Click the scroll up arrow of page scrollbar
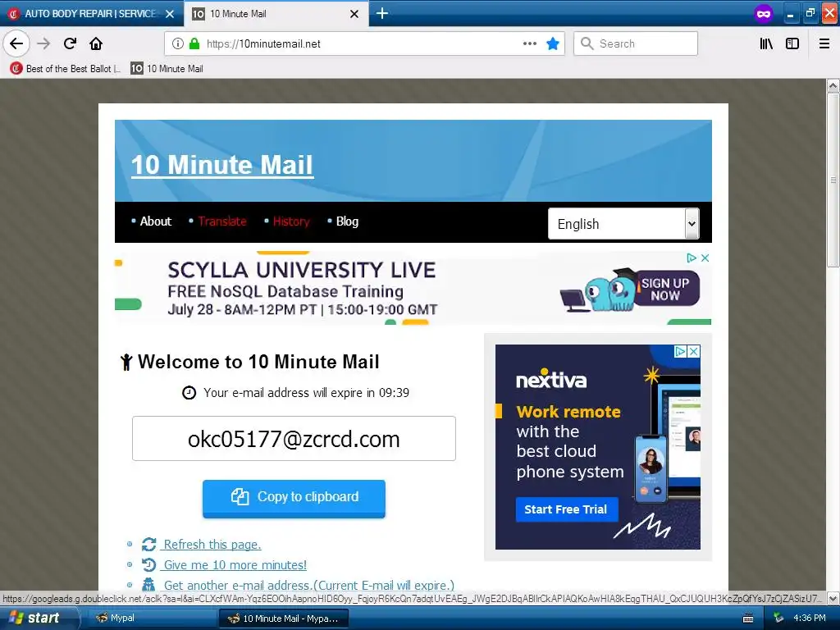Viewport: 840px width, 630px height. [833, 85]
